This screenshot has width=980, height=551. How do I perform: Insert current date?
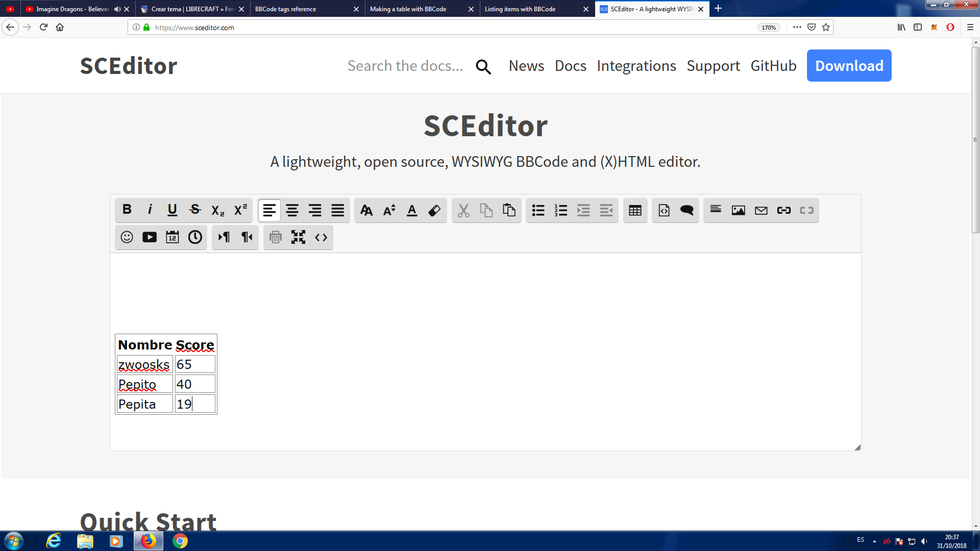(x=173, y=237)
